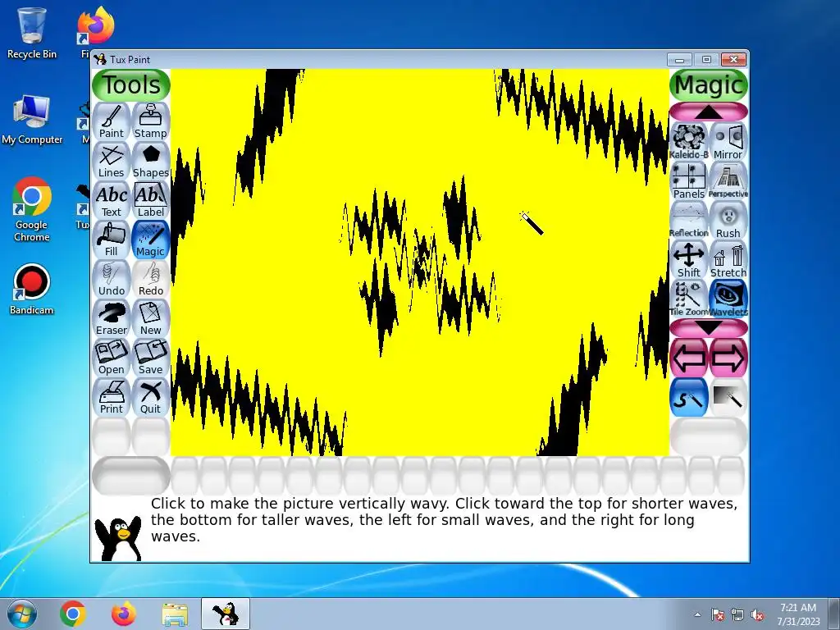Select the Mirror magic effect
The height and width of the screenshot is (630, 840).
pos(728,141)
